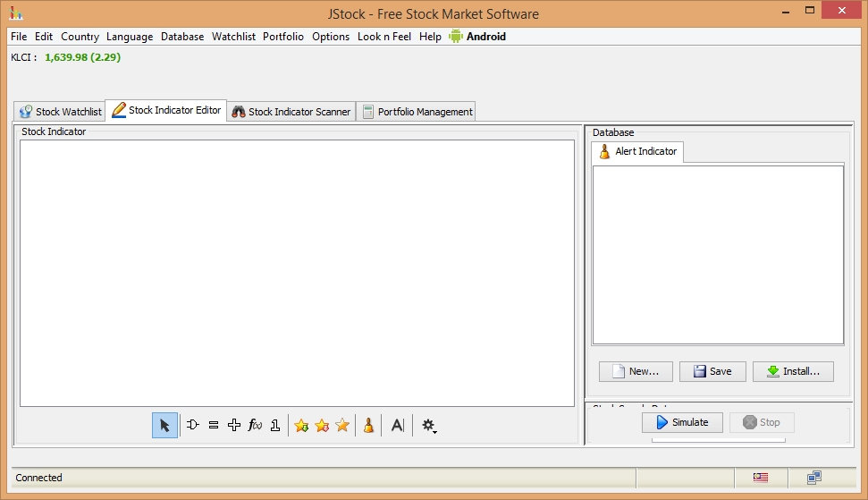Open the Language menu
The image size is (868, 500).
[130, 37]
